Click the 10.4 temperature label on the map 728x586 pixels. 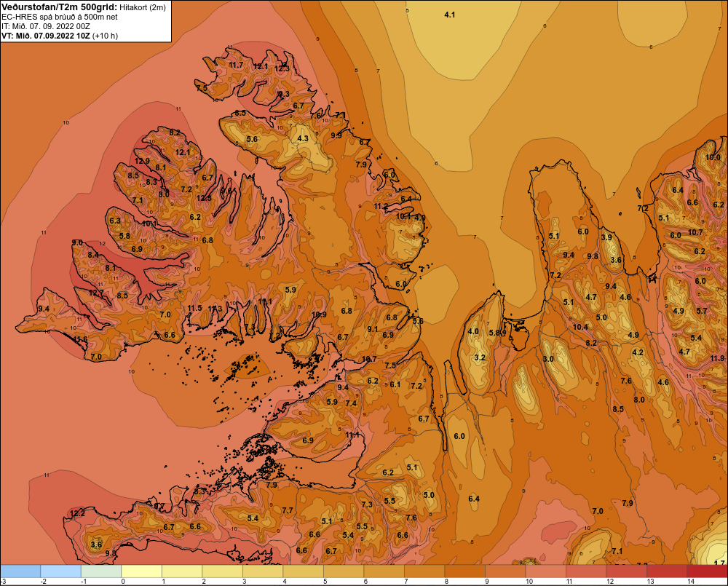click(x=580, y=327)
